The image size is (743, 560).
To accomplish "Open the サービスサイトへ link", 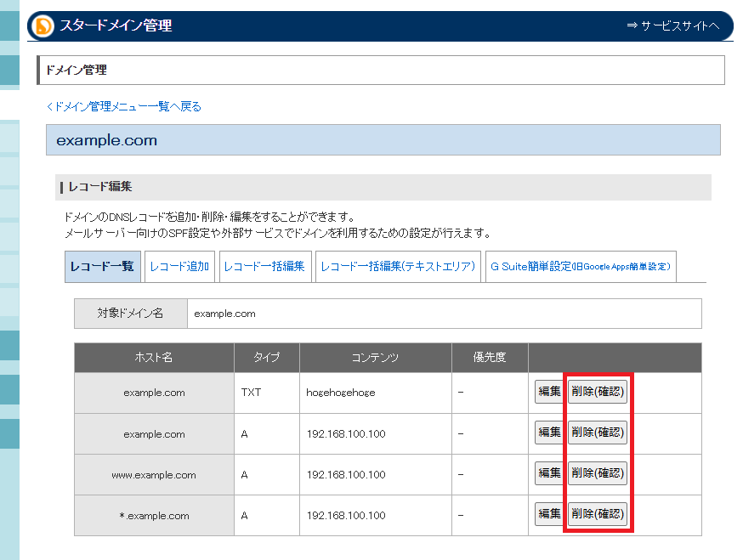I will tap(673, 25).
